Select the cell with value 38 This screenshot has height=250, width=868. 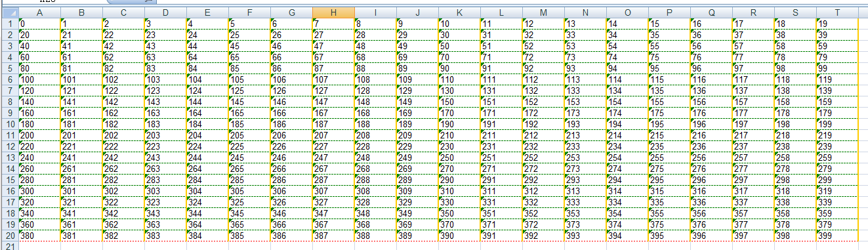point(795,35)
